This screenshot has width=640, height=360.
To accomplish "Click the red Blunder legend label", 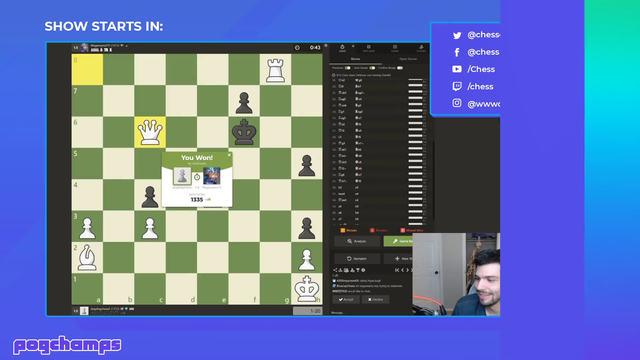I will pos(379,231).
